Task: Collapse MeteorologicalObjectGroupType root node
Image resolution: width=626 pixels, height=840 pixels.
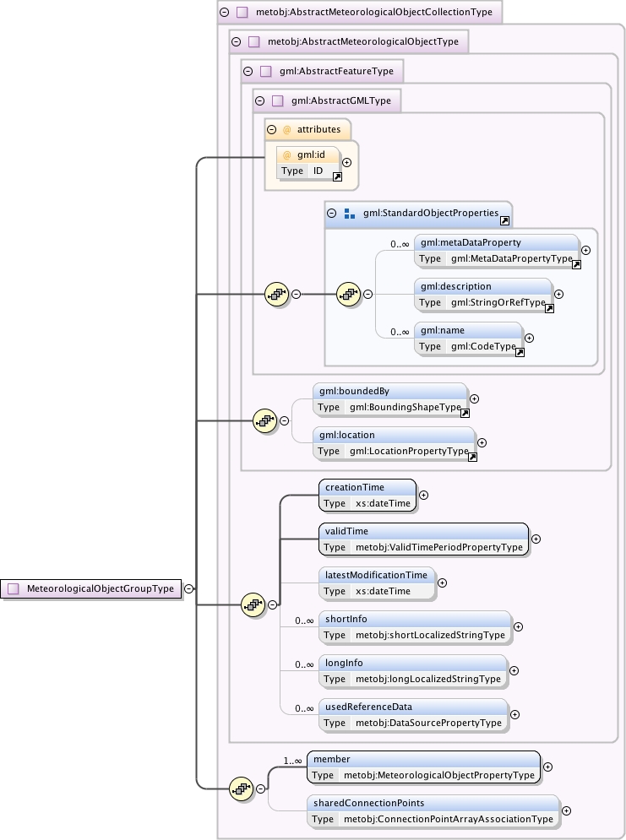Action: point(188,588)
